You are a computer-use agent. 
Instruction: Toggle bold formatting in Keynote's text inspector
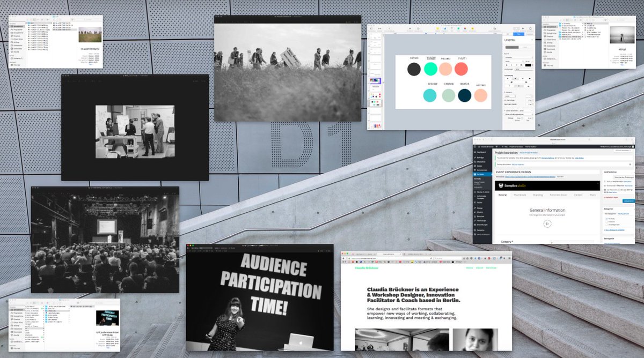pyautogui.click(x=506, y=65)
